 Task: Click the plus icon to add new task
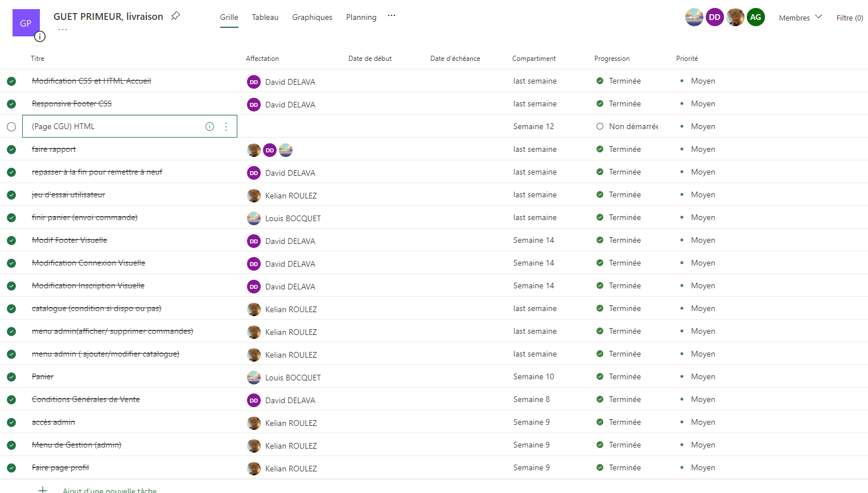[43, 489]
